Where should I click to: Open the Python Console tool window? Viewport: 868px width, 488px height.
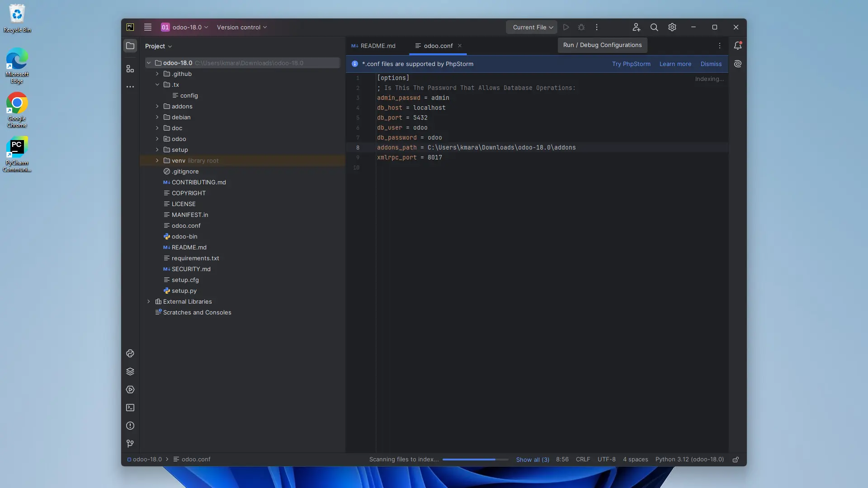pyautogui.click(x=130, y=353)
